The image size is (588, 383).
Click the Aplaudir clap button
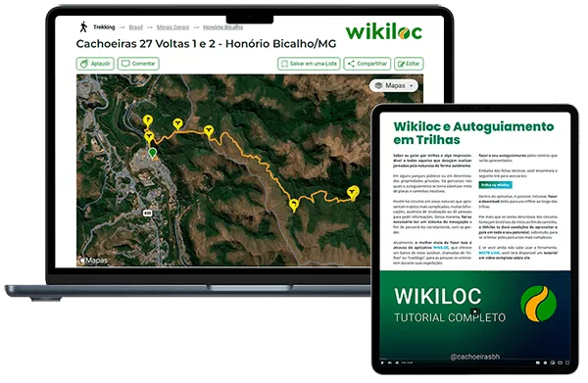tap(95, 64)
